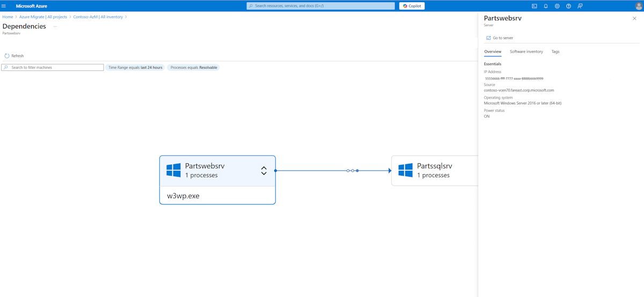Open Contoso-AzM | All inventory breadcrumb
This screenshot has height=297, width=644.
click(98, 17)
